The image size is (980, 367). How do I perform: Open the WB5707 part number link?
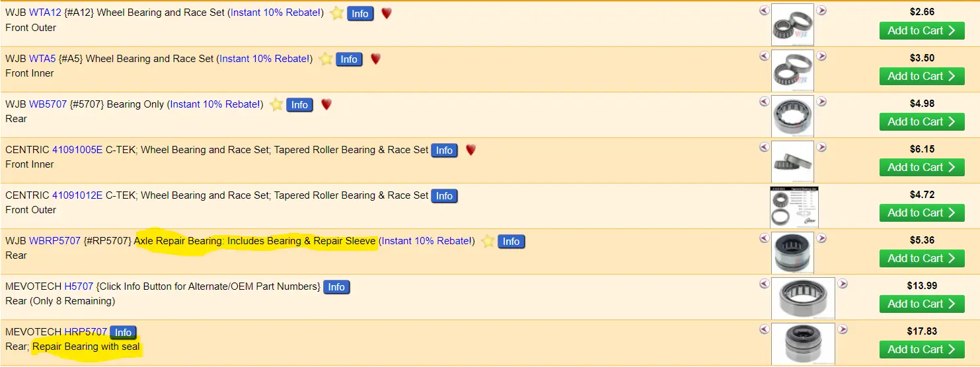click(x=48, y=104)
